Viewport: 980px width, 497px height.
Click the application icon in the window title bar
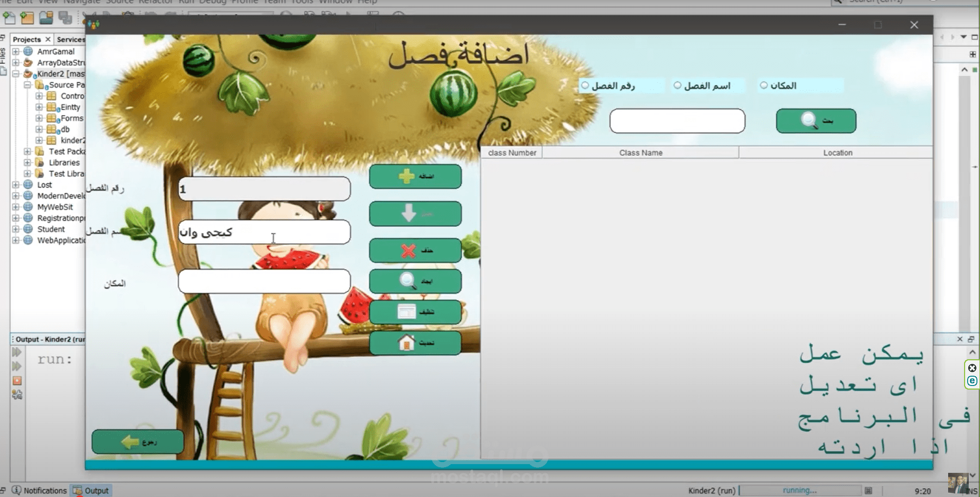point(93,25)
